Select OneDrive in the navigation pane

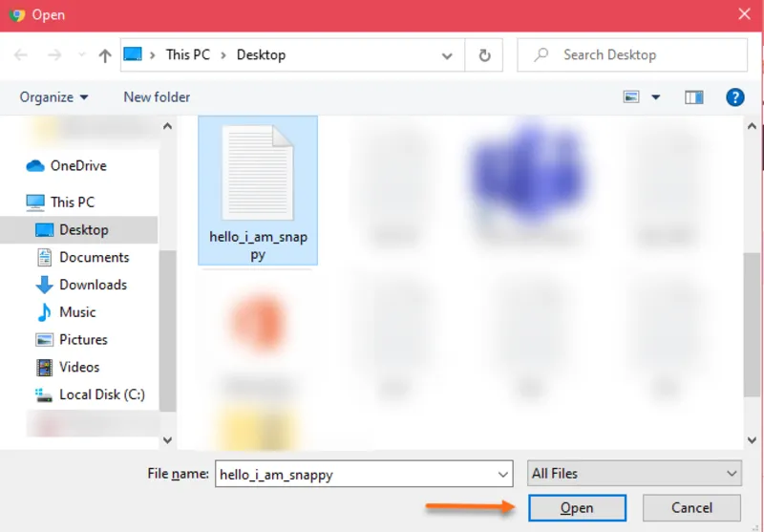(77, 166)
